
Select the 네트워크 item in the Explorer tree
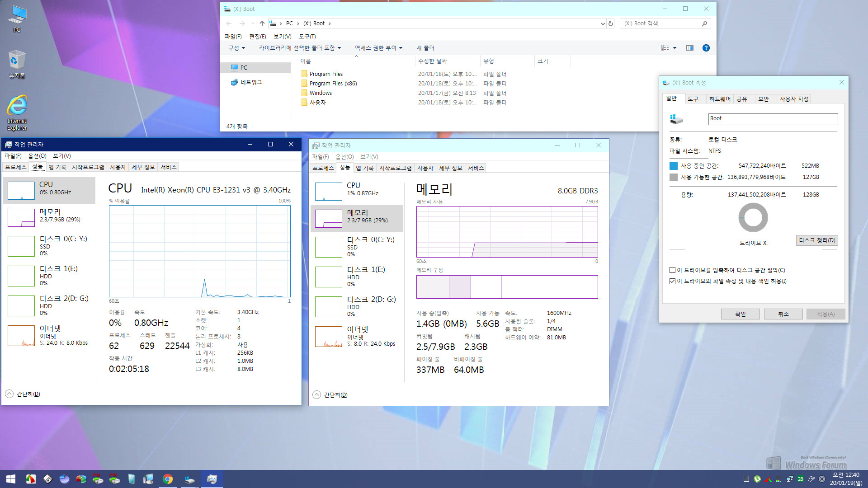[246, 82]
